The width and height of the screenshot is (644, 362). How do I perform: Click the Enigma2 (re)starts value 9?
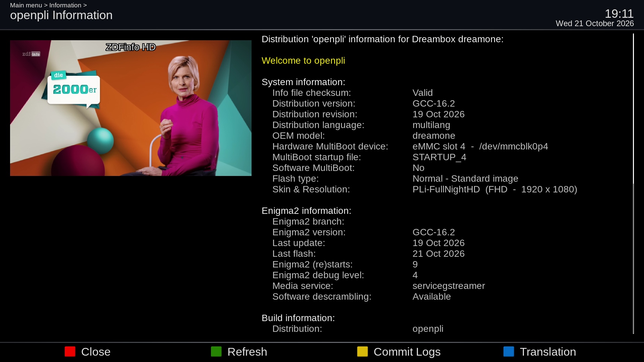(x=415, y=264)
